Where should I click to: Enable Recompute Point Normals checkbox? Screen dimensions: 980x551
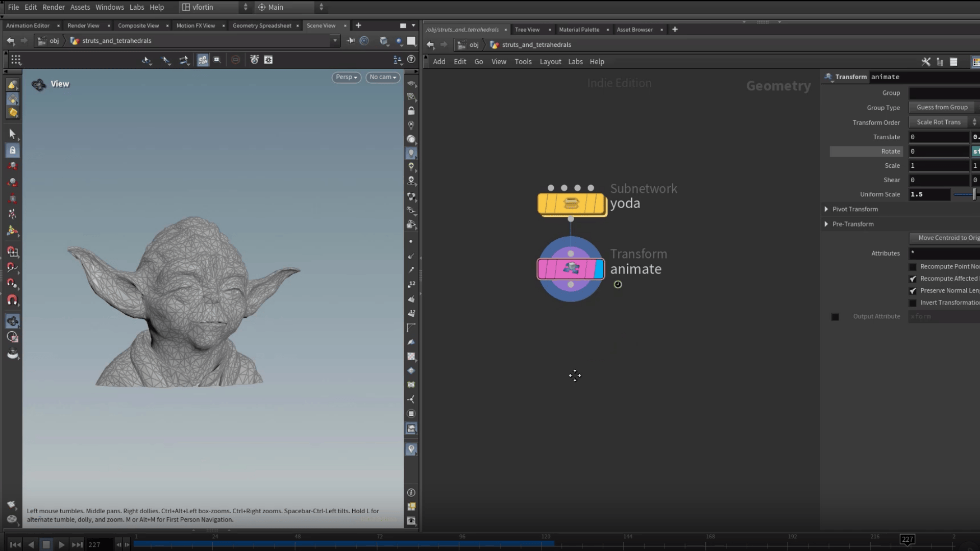(x=913, y=267)
